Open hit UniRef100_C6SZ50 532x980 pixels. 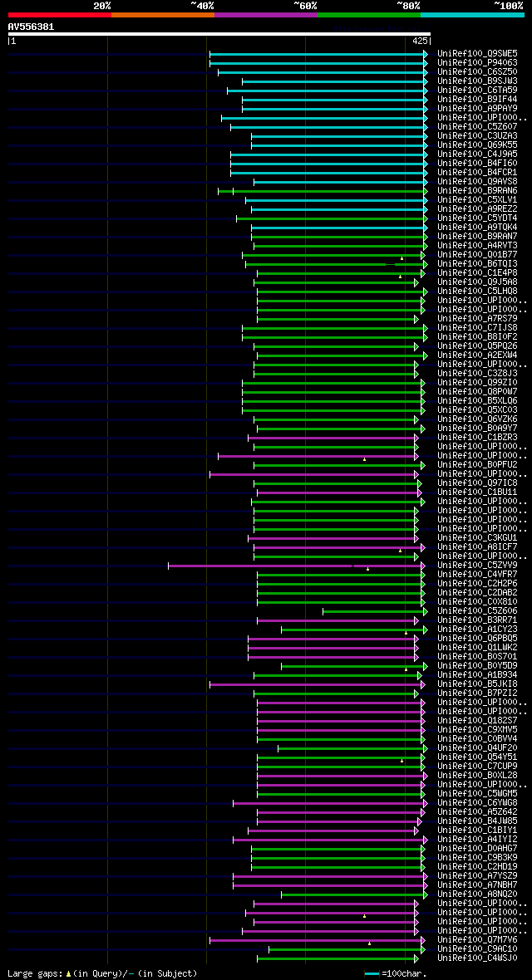pyautogui.click(x=477, y=72)
